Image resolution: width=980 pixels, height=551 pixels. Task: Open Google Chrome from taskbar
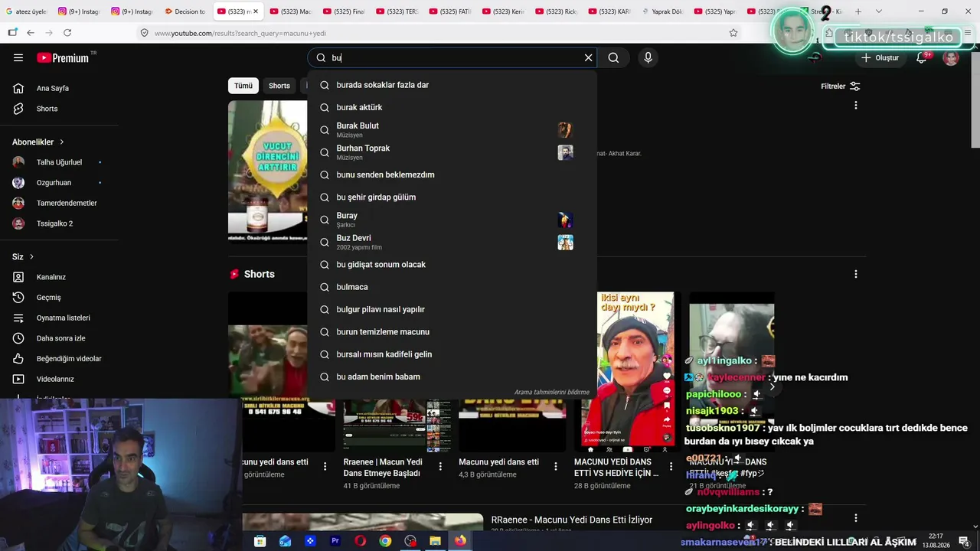click(x=385, y=541)
